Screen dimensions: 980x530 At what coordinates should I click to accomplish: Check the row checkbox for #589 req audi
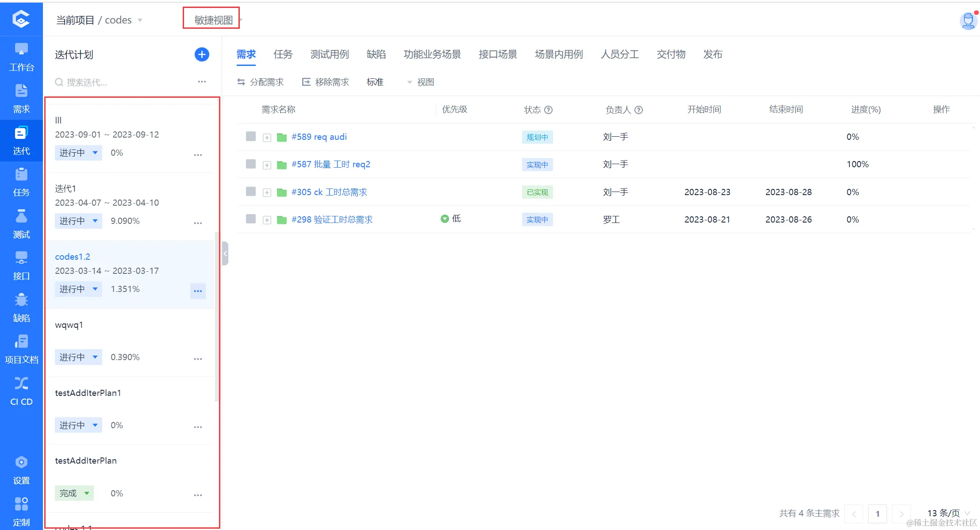(251, 136)
